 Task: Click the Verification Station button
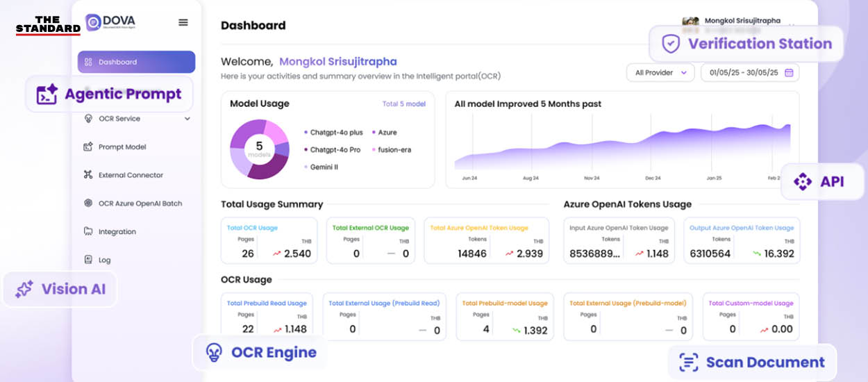pyautogui.click(x=746, y=44)
